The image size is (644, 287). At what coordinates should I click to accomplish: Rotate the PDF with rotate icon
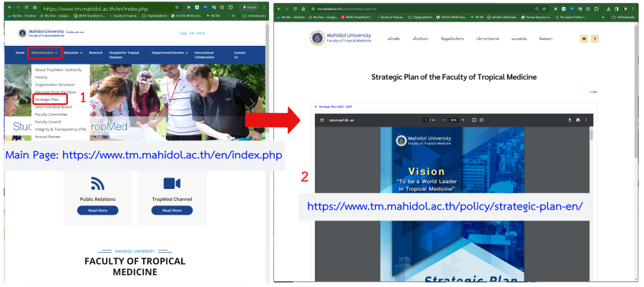point(482,120)
